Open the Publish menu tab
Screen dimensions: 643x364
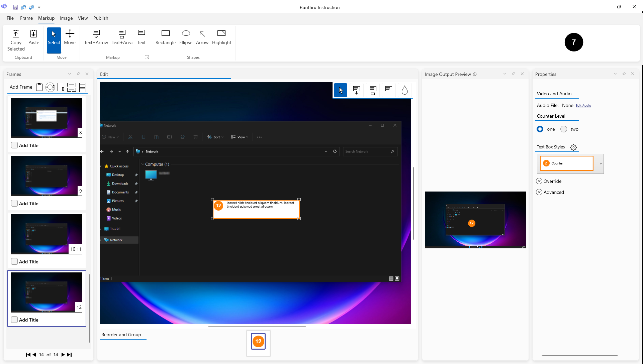(101, 18)
